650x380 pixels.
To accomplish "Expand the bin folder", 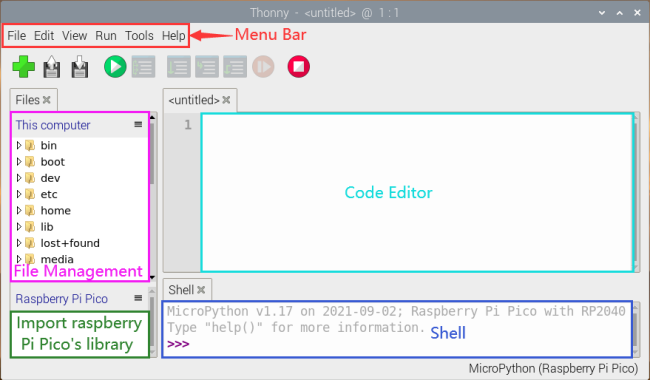I will pos(19,145).
